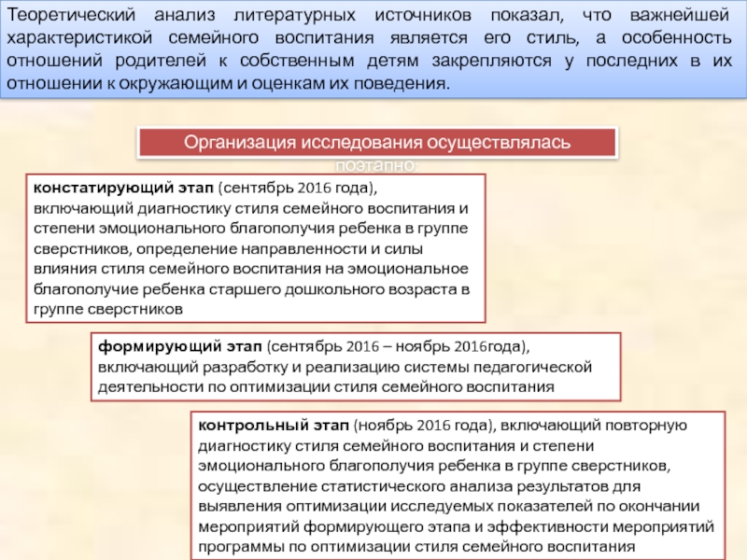
Task: Click the blue theoretical analysis text box
Action: pos(373,49)
